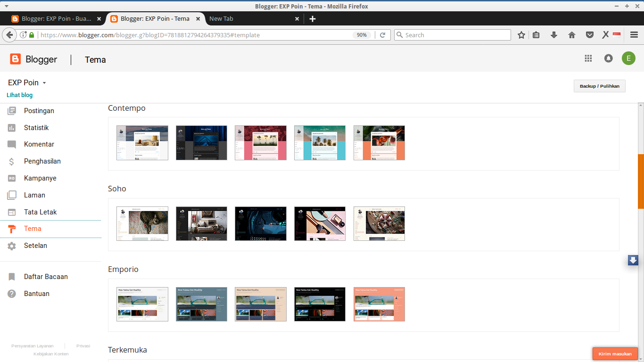Close the Blogger: EXP Poin - Tema tab
Image resolution: width=644 pixels, height=362 pixels.
[x=198, y=19]
